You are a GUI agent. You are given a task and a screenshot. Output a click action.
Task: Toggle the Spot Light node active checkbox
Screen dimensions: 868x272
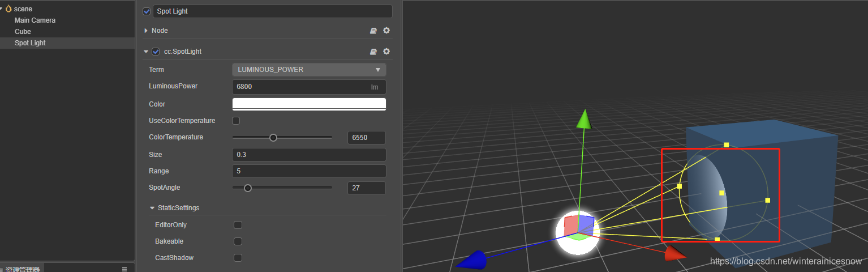click(147, 11)
